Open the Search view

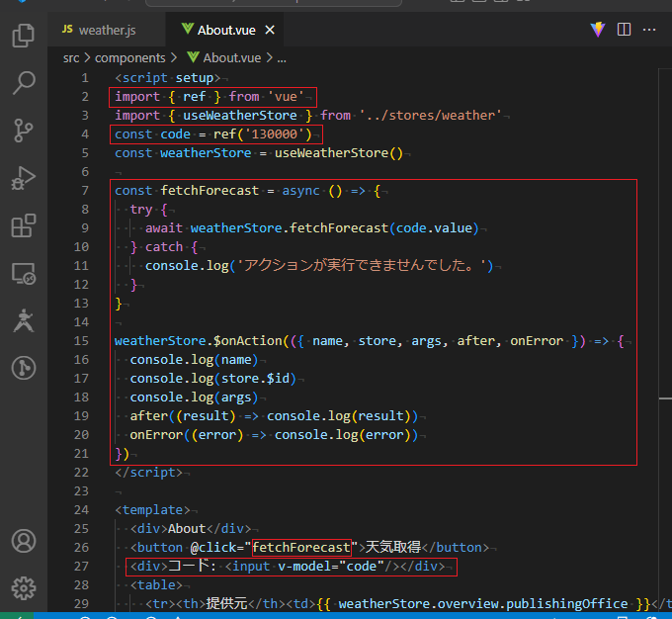click(x=23, y=82)
